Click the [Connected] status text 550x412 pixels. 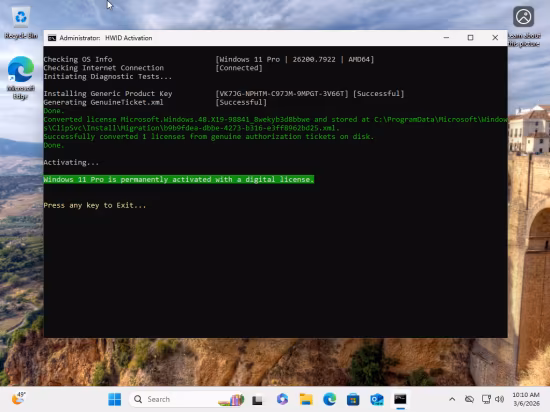(239, 68)
